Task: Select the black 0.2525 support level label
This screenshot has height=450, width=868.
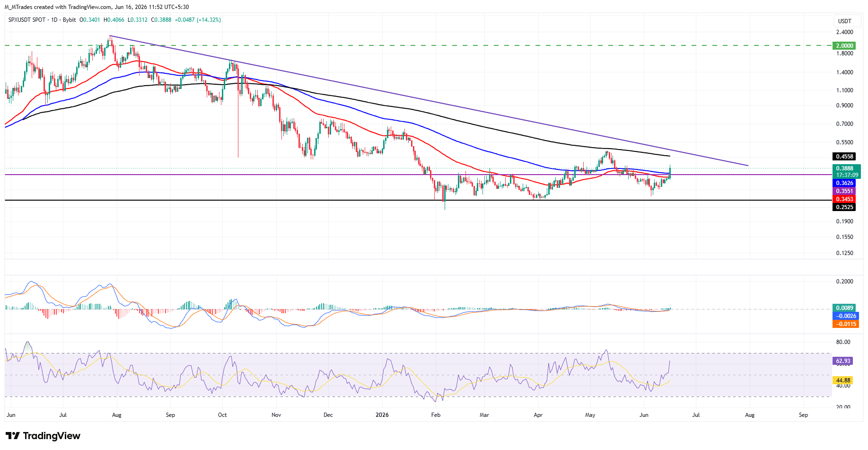Action: pyautogui.click(x=844, y=207)
